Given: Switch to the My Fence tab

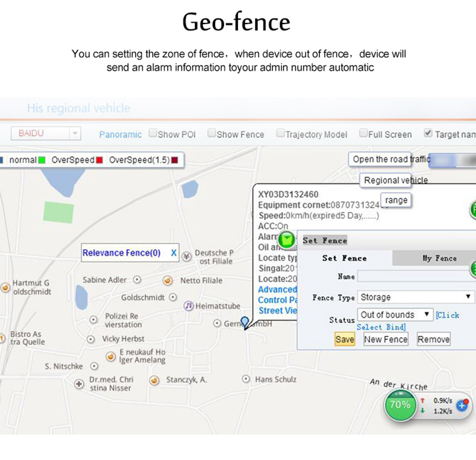Looking at the screenshot, I should [439, 258].
